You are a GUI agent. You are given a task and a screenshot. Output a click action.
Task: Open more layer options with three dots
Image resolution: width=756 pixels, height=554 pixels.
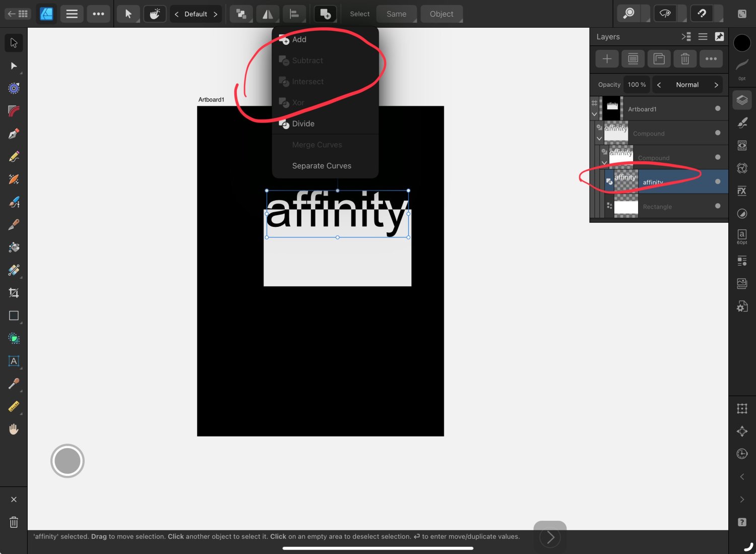(711, 59)
